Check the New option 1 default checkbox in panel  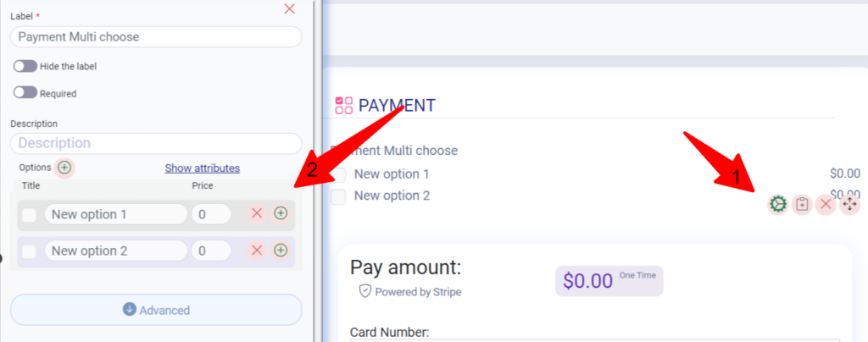click(x=29, y=215)
